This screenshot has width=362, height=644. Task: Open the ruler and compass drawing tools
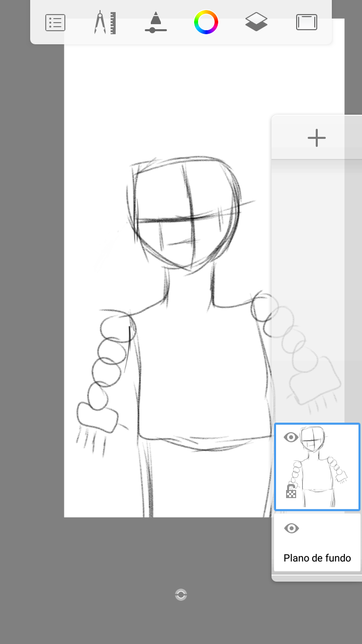[x=105, y=23]
